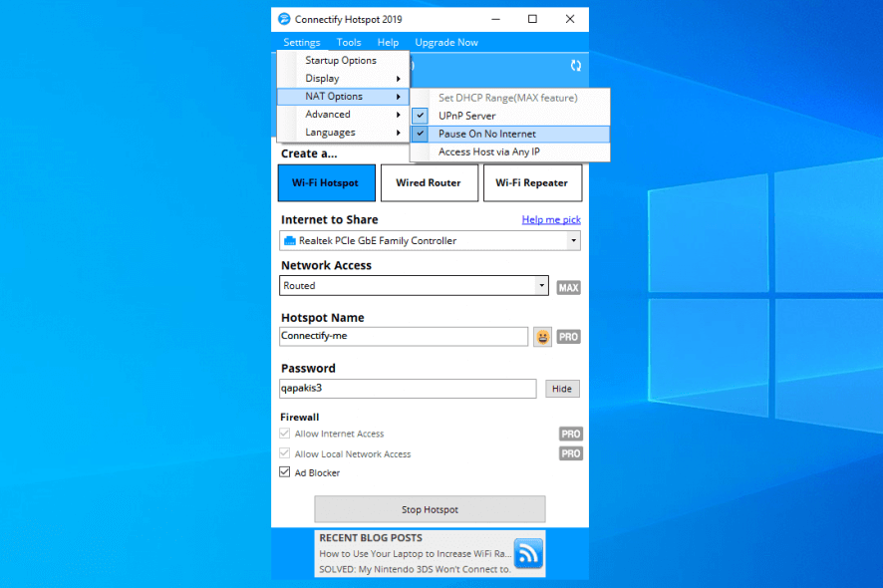
Task: Select the Wi-Fi Repeater mode button
Action: pos(532,183)
